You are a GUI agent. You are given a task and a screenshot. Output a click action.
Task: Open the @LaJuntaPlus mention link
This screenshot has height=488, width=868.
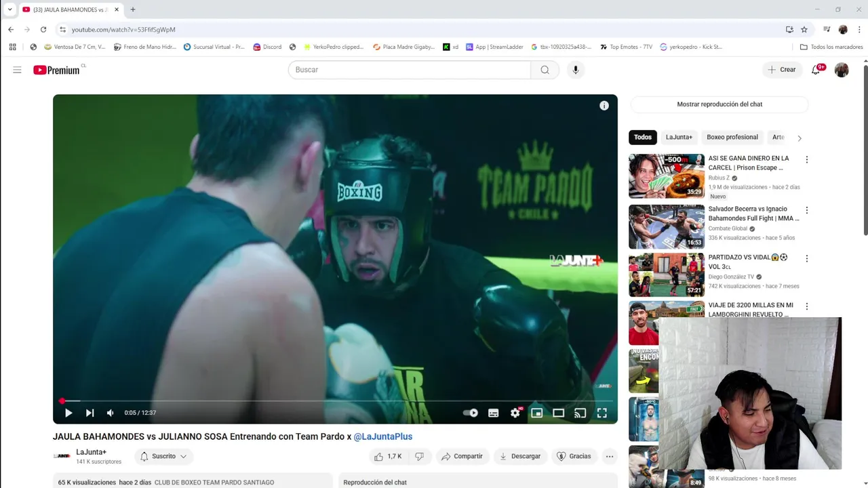tap(383, 436)
